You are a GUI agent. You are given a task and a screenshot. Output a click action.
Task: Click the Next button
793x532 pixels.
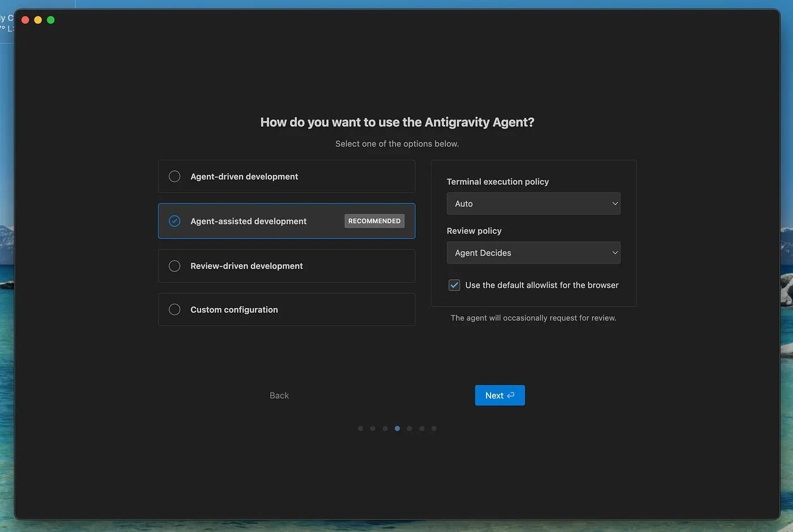click(500, 395)
